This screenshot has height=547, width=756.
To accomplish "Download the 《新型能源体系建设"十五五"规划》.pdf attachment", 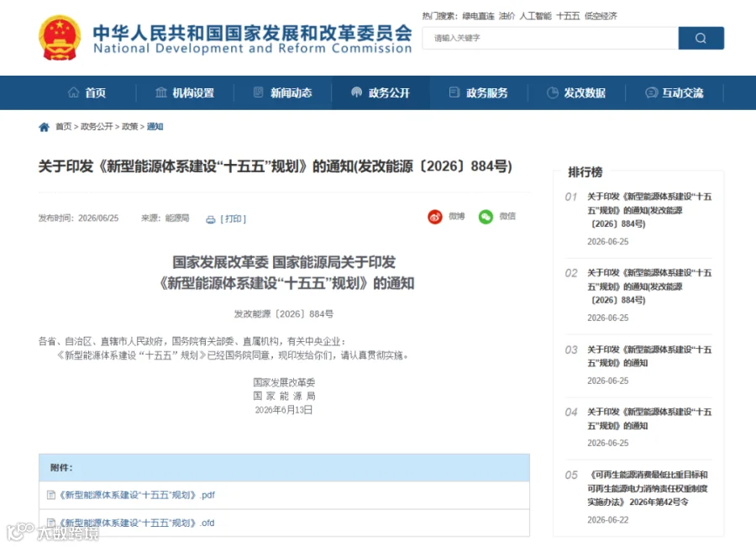I will point(137,495).
